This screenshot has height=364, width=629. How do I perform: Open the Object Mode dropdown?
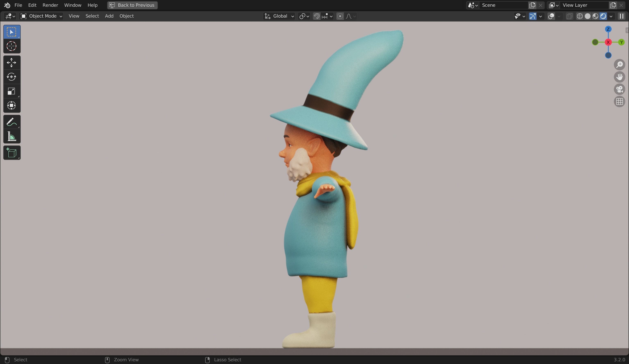(x=41, y=16)
